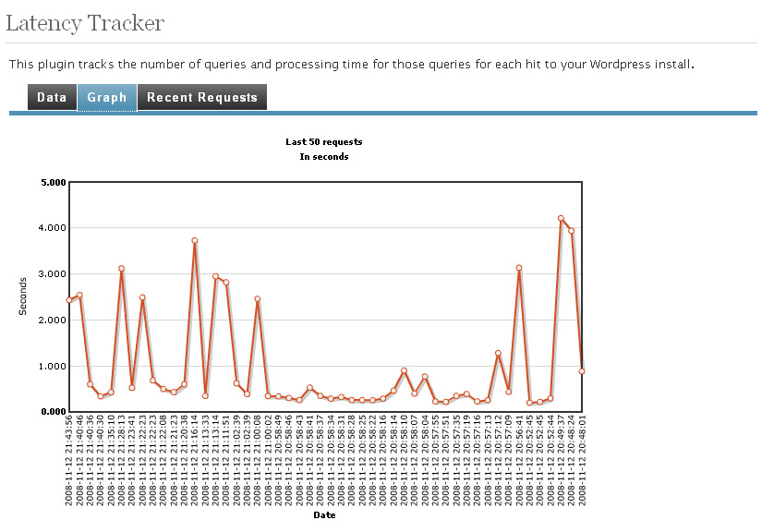This screenshot has height=532, width=762.
Task: Click the 5.000 y-axis tick label
Action: [54, 183]
